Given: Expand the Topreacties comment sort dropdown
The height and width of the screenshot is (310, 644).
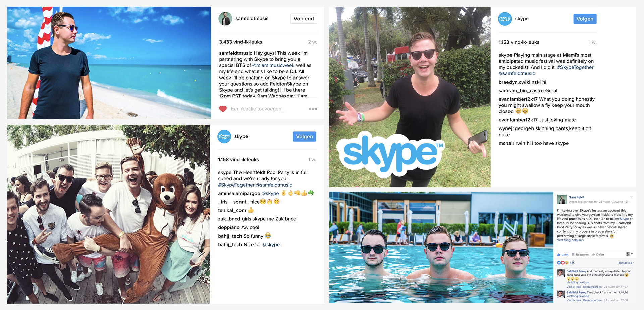Looking at the screenshot, I should [x=625, y=263].
